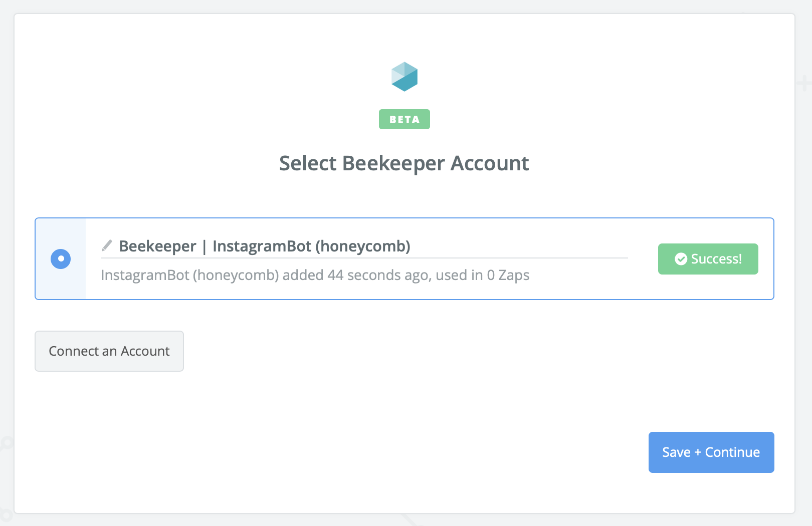The width and height of the screenshot is (812, 526).
Task: Click the green Success! test button
Action: (x=708, y=259)
